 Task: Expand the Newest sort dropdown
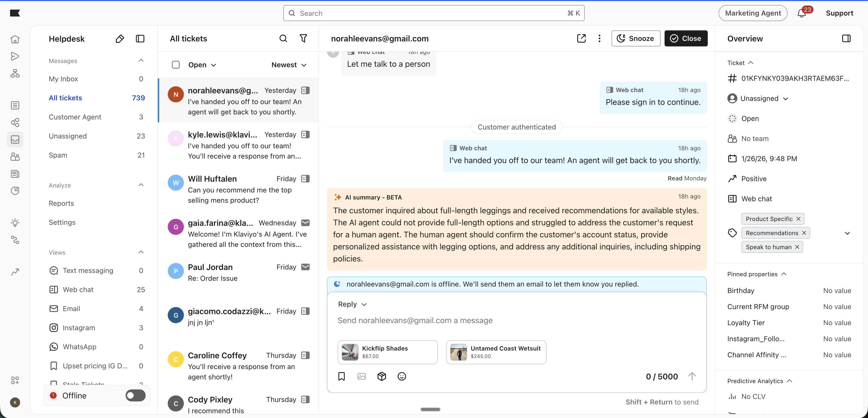pyautogui.click(x=289, y=65)
